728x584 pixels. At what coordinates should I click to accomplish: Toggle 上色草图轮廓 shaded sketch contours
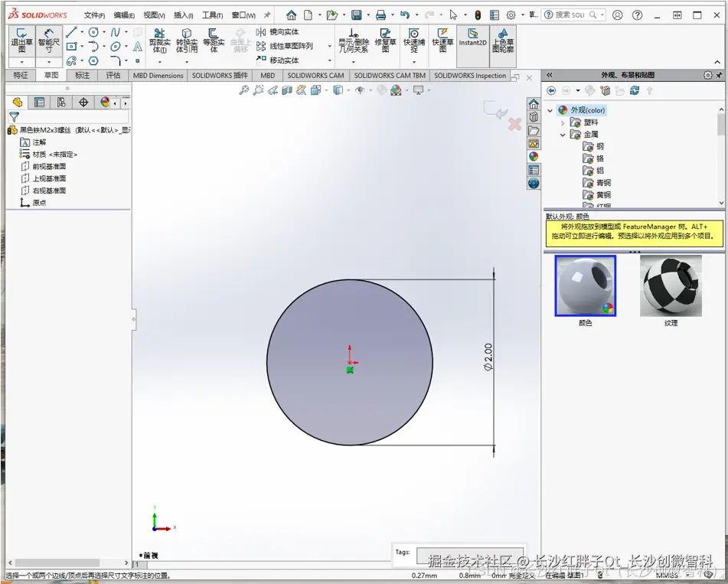point(503,40)
